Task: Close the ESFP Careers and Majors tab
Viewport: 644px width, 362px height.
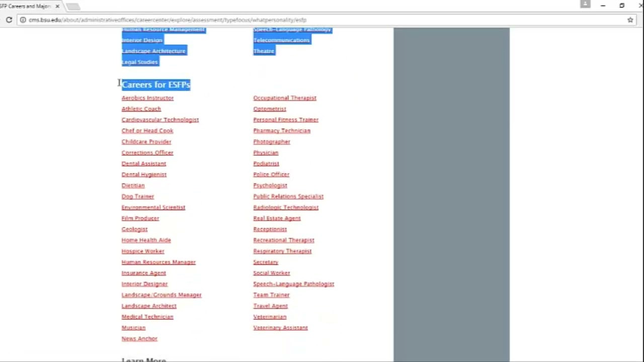Action: [57, 6]
